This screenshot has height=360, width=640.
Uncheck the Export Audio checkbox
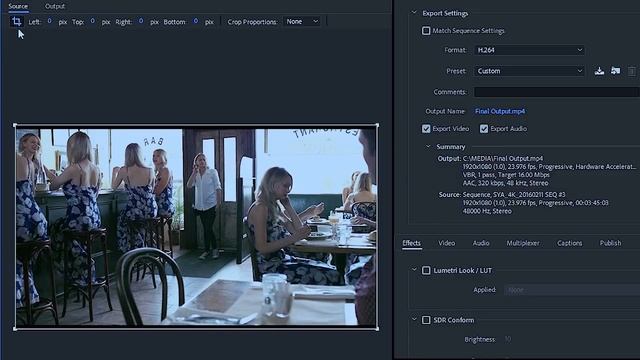point(484,129)
